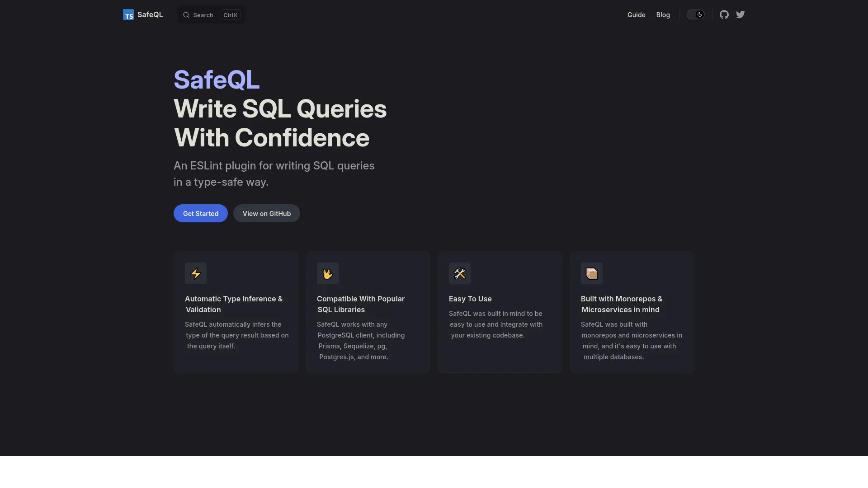868x488 pixels.
Task: Go home via SafeQL title text
Action: 150,14
